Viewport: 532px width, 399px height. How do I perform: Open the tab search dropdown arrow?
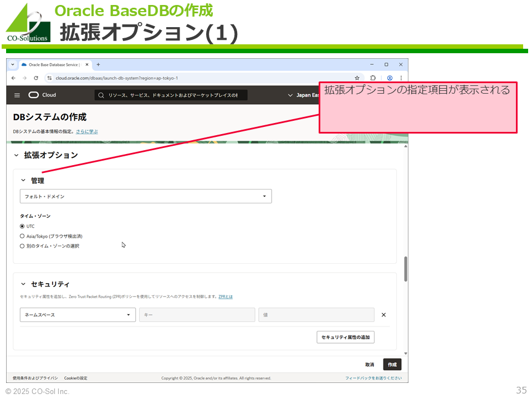pos(13,64)
